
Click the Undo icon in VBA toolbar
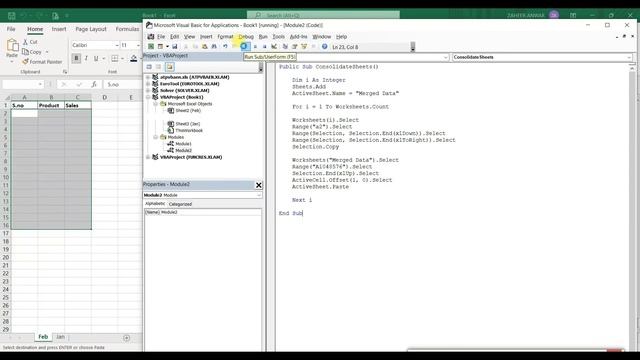(225, 47)
